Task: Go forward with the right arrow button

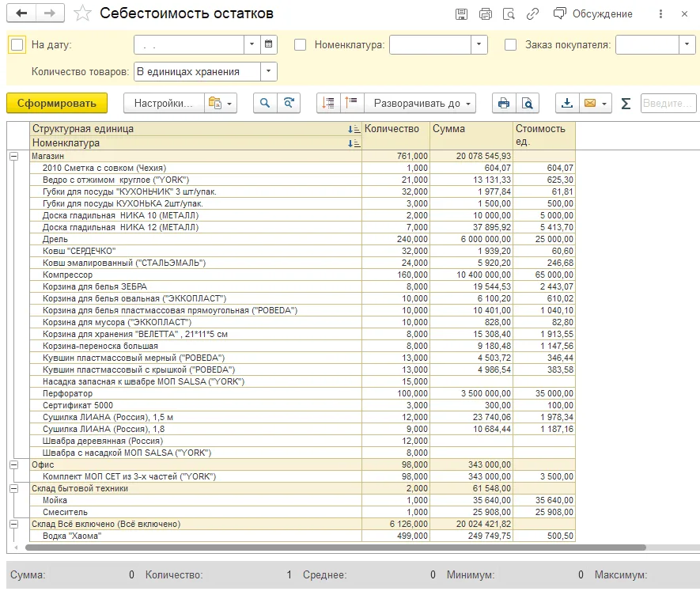Action: click(50, 13)
